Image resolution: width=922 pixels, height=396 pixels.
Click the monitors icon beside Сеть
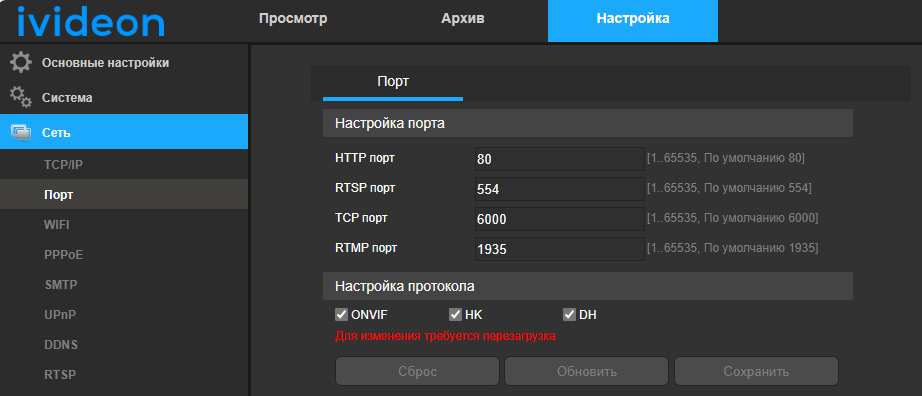(x=21, y=132)
